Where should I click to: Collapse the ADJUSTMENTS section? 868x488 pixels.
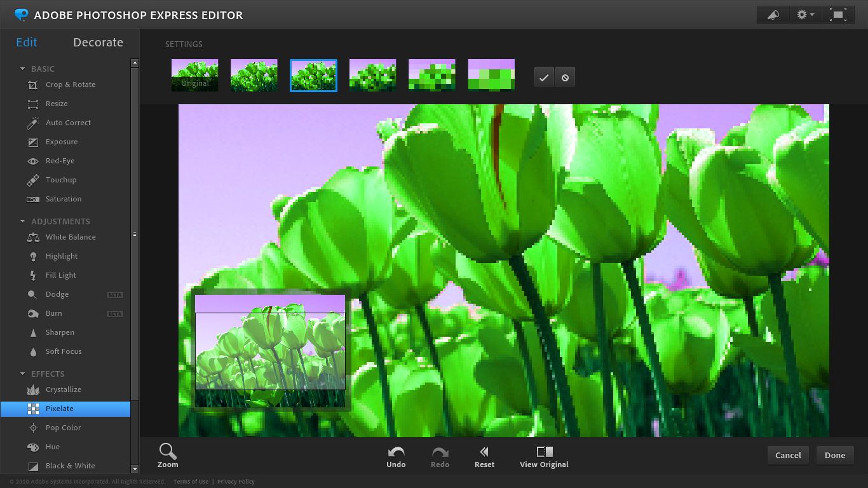[23, 221]
